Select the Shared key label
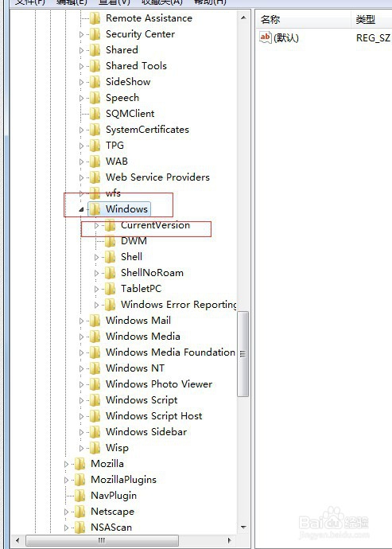This screenshot has width=392, height=549. point(122,49)
